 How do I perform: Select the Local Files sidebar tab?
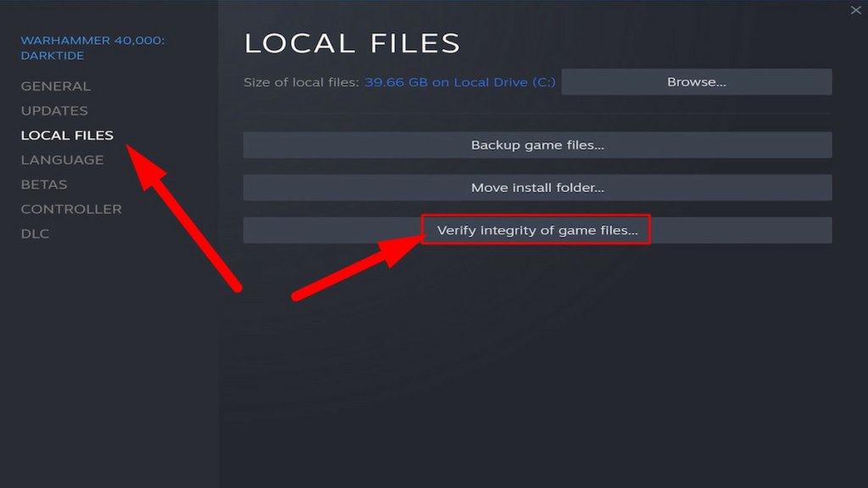[x=67, y=135]
